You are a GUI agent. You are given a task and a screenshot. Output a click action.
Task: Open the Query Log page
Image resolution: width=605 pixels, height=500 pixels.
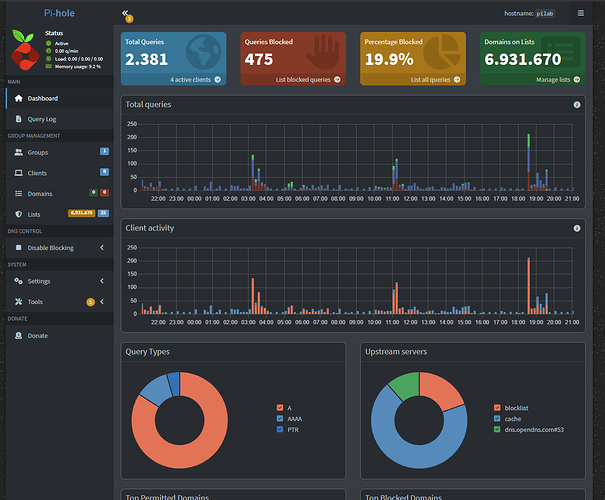pyautogui.click(x=60, y=119)
